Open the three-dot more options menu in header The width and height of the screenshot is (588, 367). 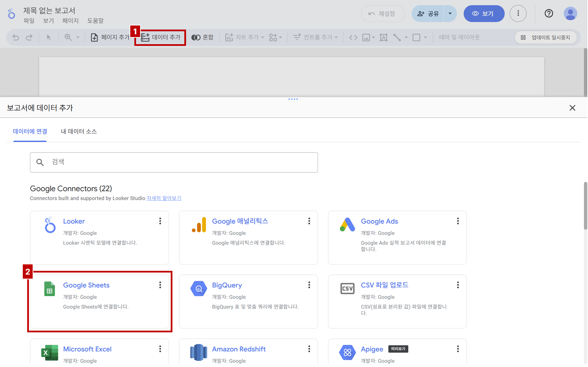pos(518,14)
